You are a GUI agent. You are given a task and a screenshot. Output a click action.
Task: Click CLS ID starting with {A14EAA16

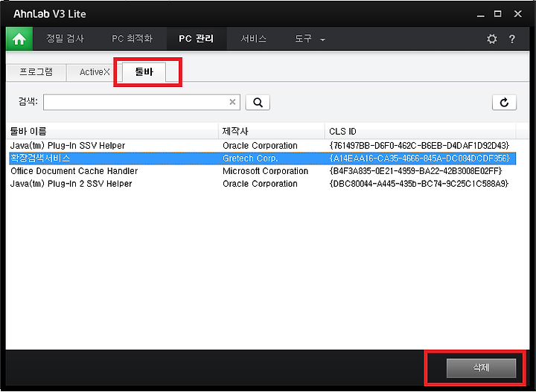[419, 158]
